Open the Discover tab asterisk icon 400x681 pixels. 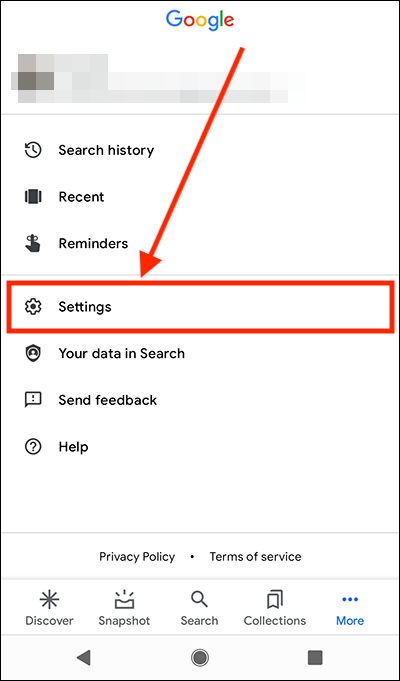coord(49,600)
